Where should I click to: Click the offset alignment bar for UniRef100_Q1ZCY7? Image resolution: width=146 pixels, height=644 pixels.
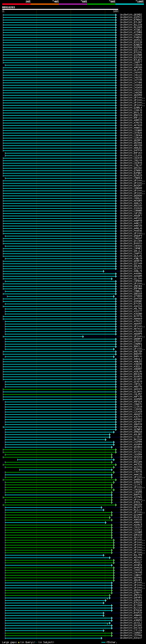[66, 459]
